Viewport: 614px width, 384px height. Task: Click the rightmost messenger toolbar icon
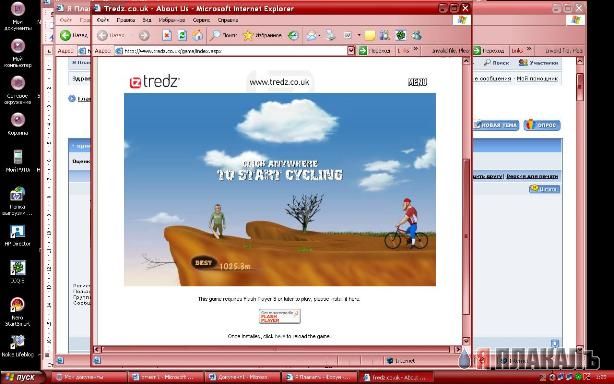[417, 36]
